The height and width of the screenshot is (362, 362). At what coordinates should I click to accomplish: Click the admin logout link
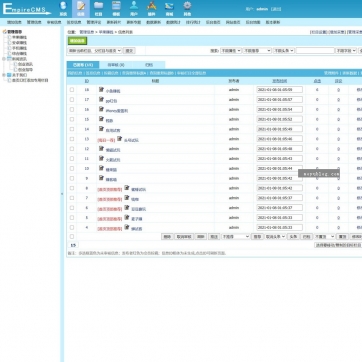pos(276,9)
